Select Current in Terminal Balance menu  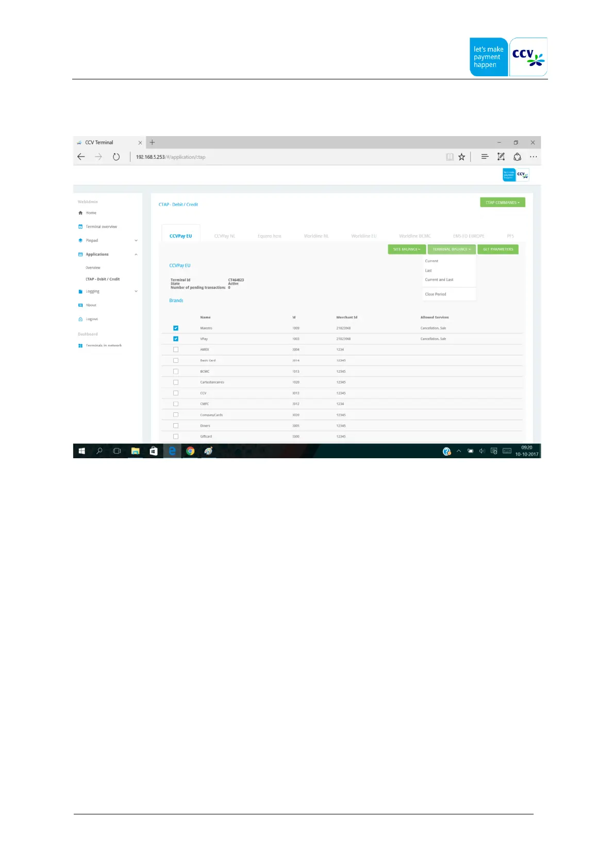pyautogui.click(x=432, y=261)
